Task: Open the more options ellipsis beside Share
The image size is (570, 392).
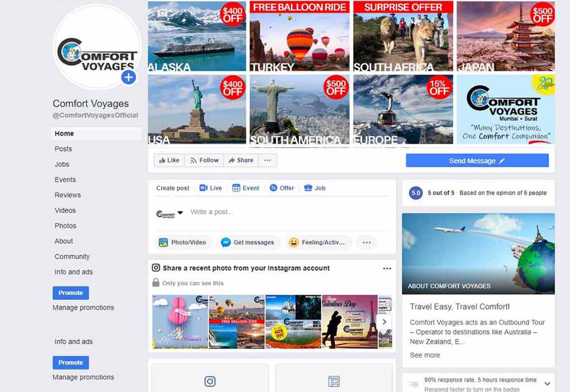Action: pos(268,160)
